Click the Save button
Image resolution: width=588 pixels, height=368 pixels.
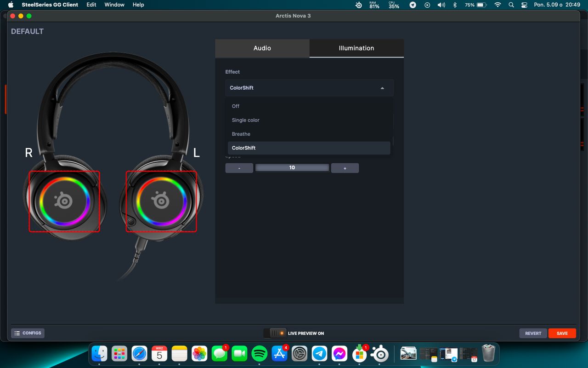(562, 333)
